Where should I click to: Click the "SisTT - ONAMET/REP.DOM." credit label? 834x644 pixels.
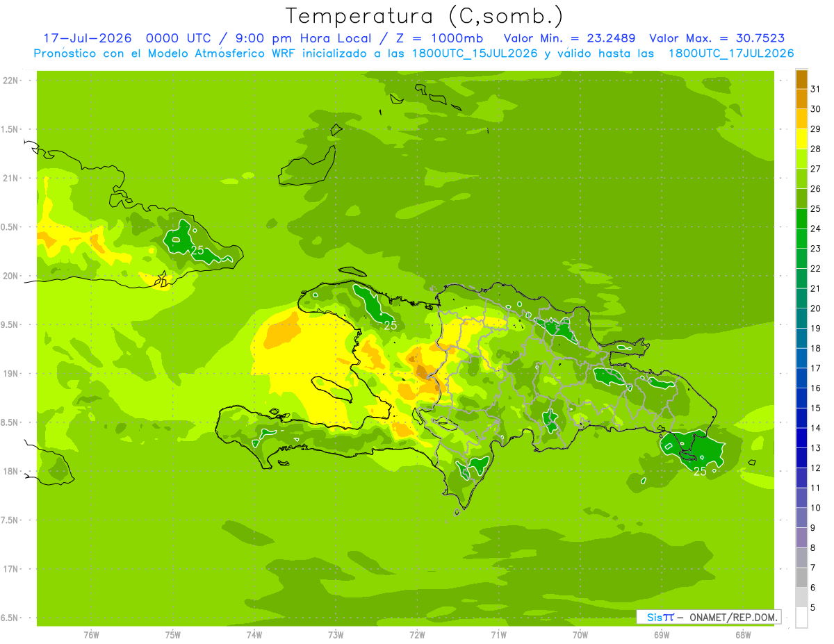[708, 617]
